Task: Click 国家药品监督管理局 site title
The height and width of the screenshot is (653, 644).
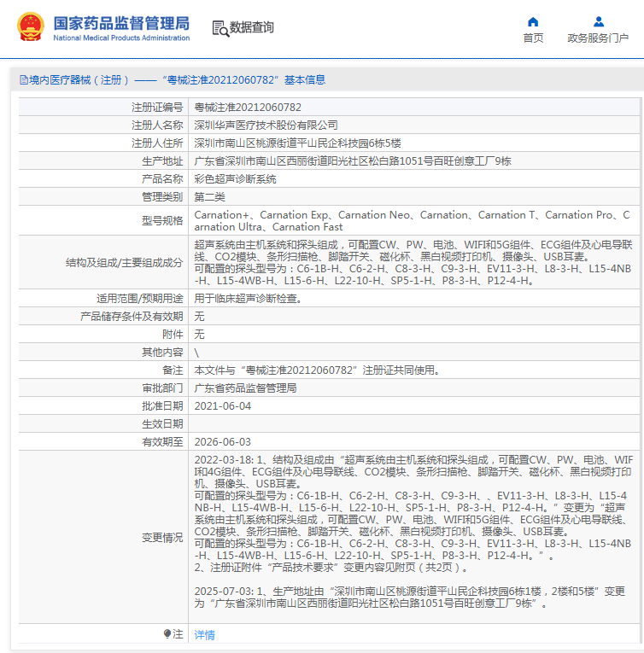Action: click(x=121, y=24)
